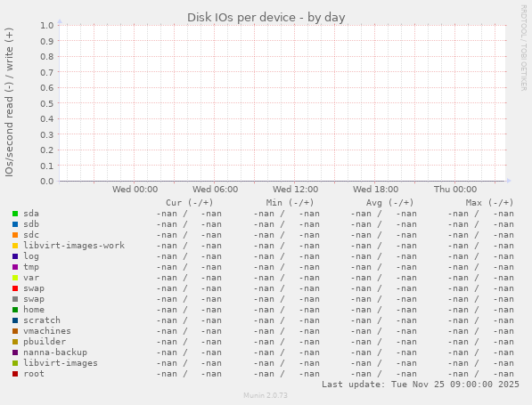Click the 'IOs/second read (-) / write (+)' axis label
532x405 pixels.
pyautogui.click(x=9, y=102)
